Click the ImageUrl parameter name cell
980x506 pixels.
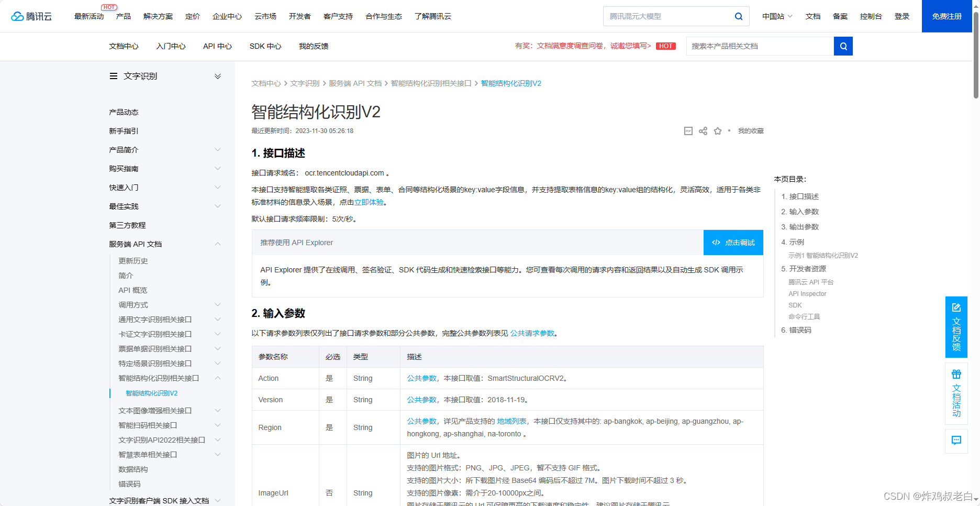click(285, 493)
